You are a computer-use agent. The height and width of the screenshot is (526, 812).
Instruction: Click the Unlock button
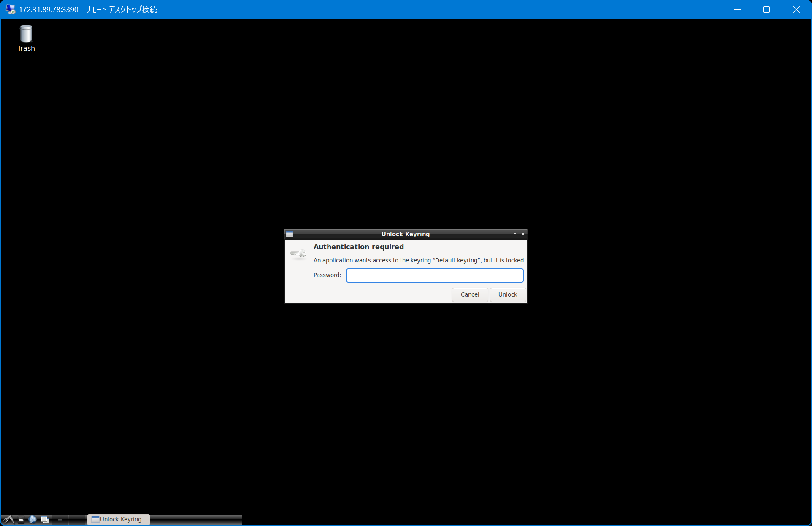tap(508, 294)
